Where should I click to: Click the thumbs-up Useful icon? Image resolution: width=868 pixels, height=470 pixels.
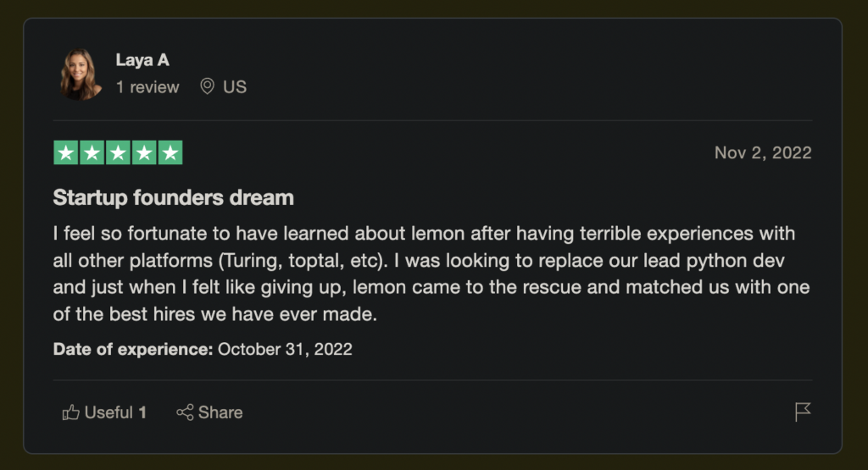(71, 412)
